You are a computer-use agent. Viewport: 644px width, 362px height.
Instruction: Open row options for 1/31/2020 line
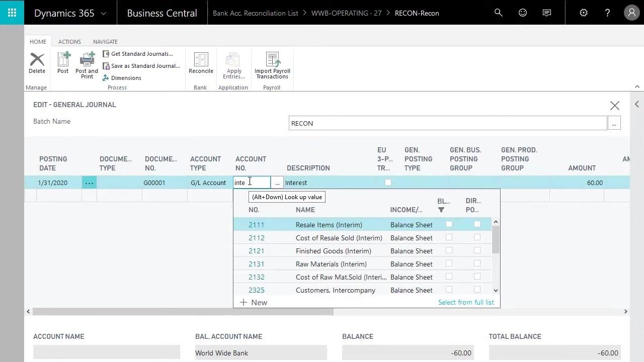pyautogui.click(x=89, y=183)
